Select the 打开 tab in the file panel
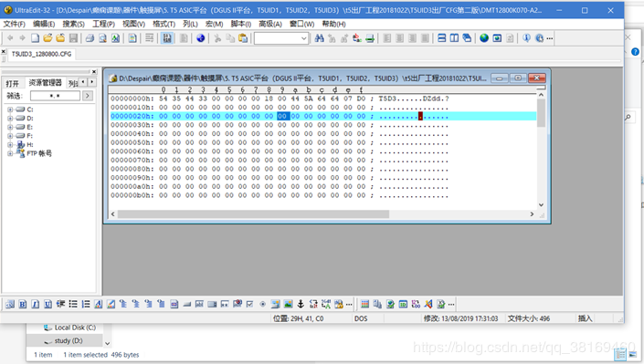The image size is (644, 364). (x=12, y=83)
